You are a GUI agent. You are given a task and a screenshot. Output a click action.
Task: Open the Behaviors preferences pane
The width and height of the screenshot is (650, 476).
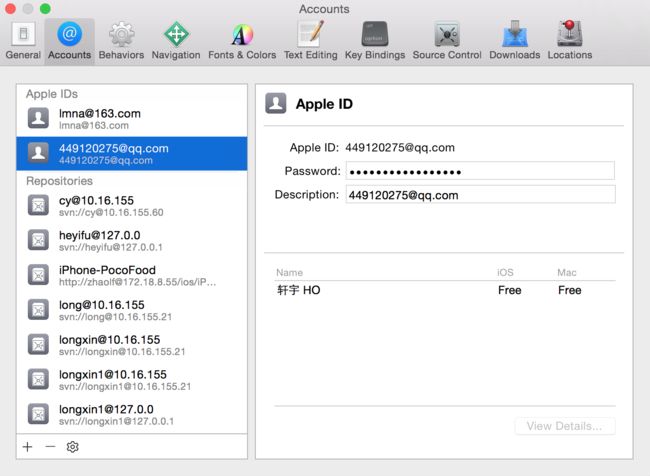pos(121,41)
